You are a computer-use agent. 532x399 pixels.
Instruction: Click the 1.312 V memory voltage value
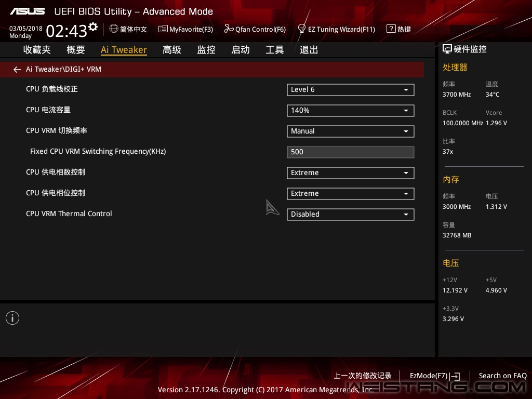496,207
